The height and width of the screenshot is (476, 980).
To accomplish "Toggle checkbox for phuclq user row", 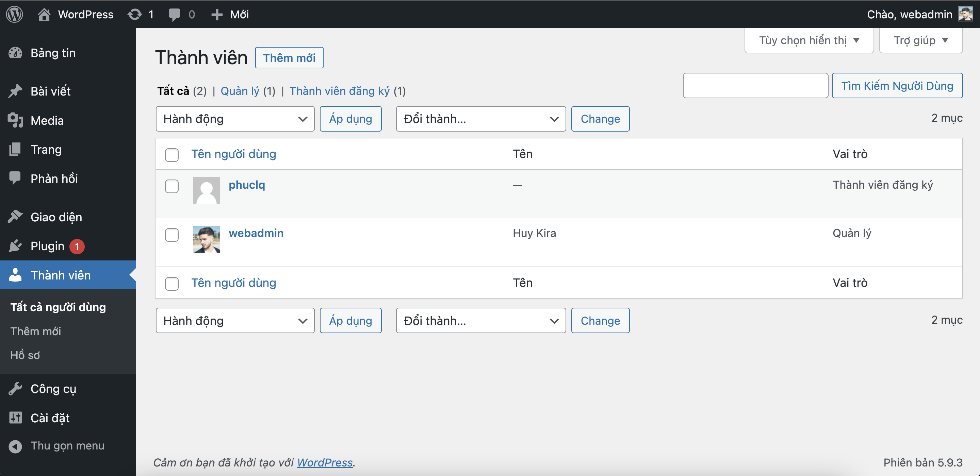I will coord(172,186).
